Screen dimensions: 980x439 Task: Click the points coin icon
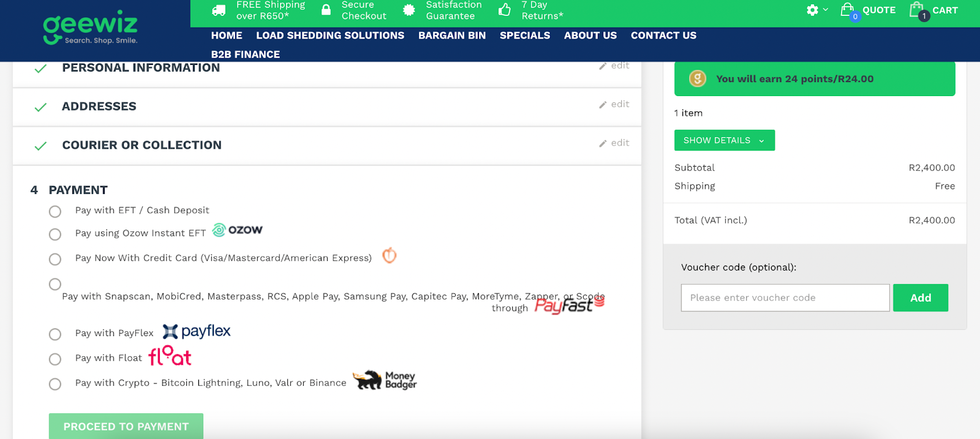(x=698, y=78)
